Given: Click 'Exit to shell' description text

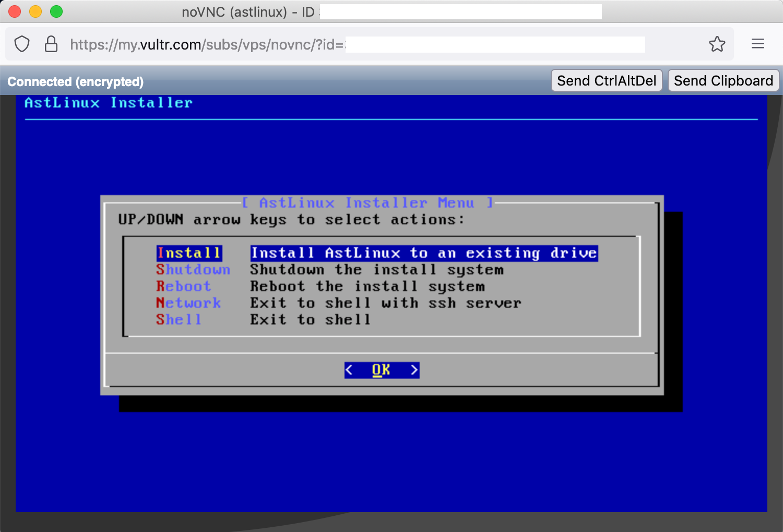Looking at the screenshot, I should (x=311, y=320).
